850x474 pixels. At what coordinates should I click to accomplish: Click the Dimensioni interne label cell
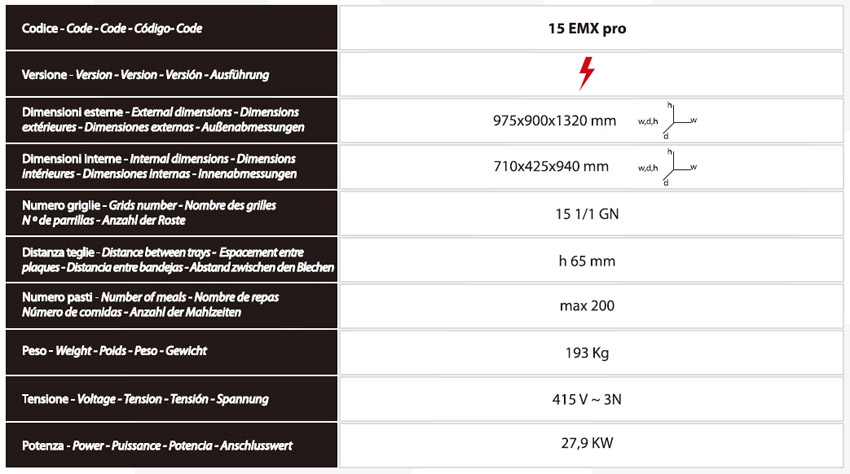(170, 166)
